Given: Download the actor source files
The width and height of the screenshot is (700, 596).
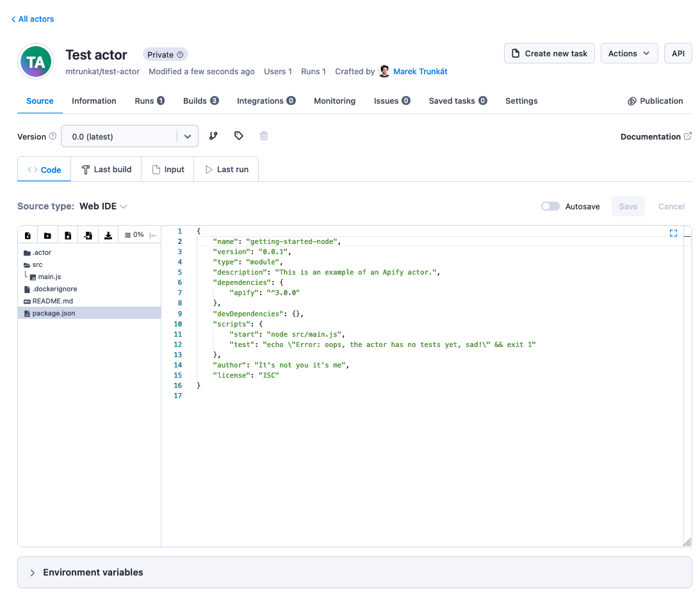Looking at the screenshot, I should click(x=108, y=234).
